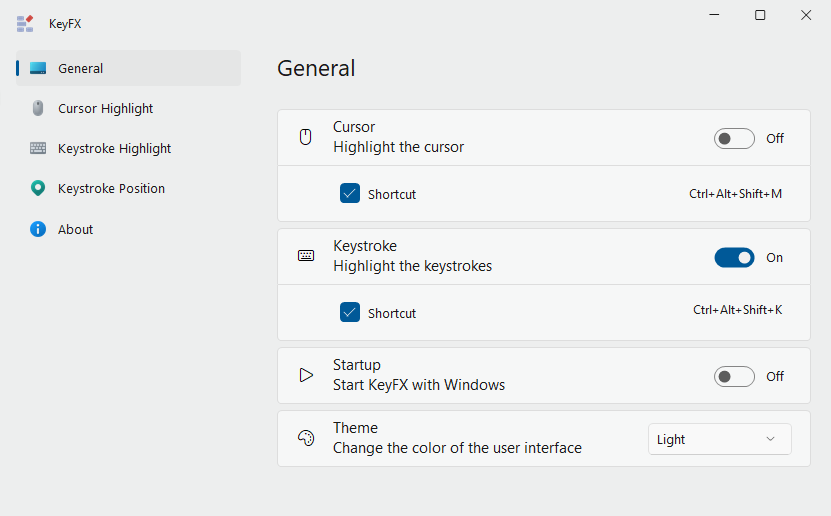Viewport: 831px width, 516px height.
Task: Turn off the Keystroke highlight toggle
Action: point(734,257)
